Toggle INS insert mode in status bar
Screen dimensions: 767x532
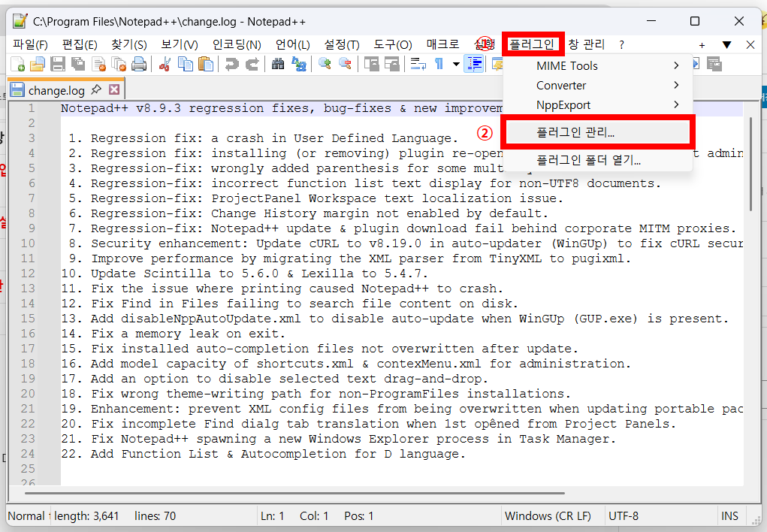pos(729,516)
